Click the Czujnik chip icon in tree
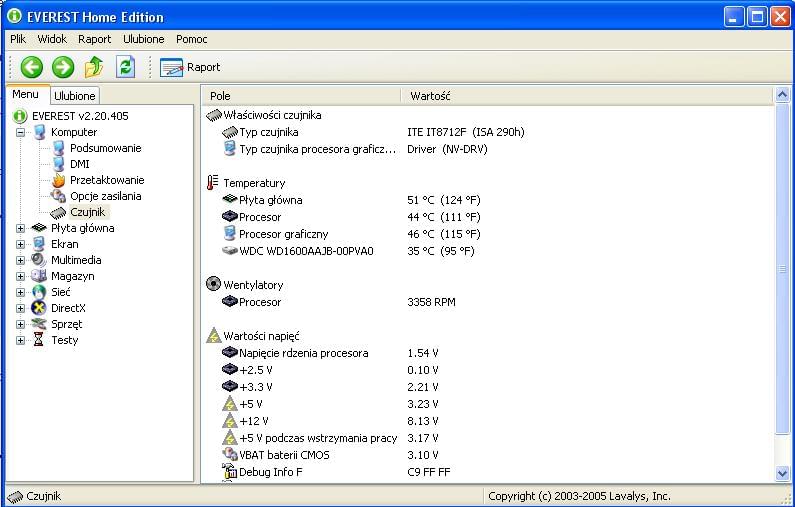Screen dimensions: 795x507 (58, 212)
